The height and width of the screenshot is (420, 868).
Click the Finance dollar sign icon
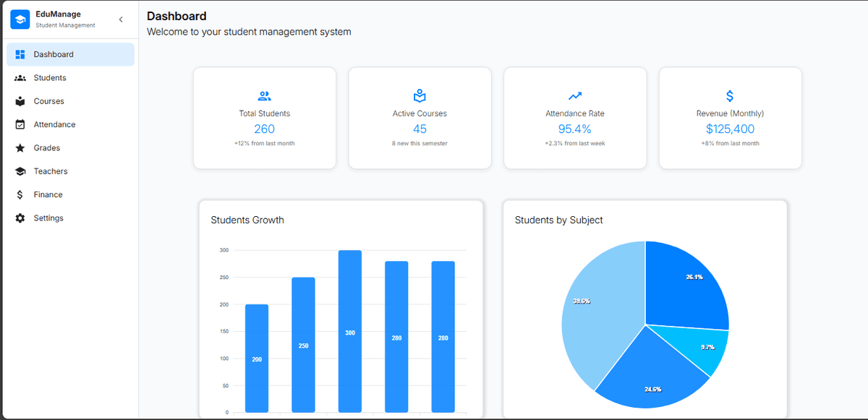[20, 194]
